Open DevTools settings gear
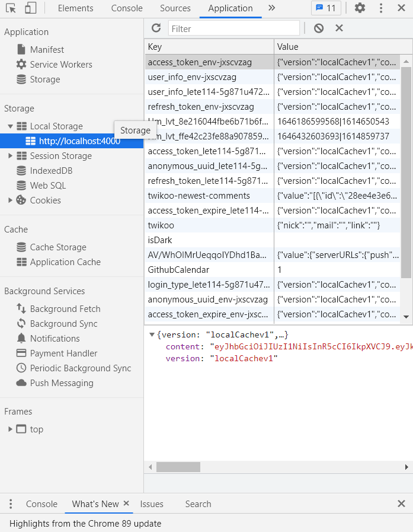Viewport: 413px width, 532px height. tap(360, 8)
